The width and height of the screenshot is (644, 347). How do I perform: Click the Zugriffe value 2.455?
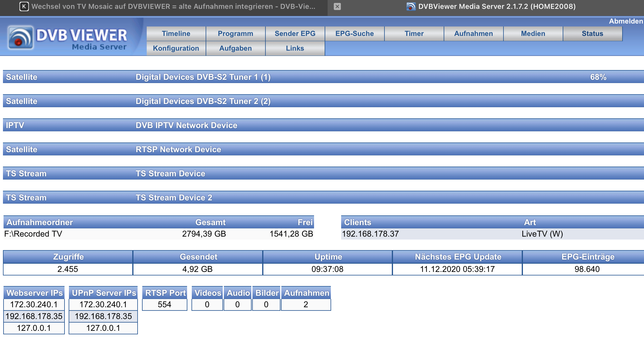click(x=68, y=269)
